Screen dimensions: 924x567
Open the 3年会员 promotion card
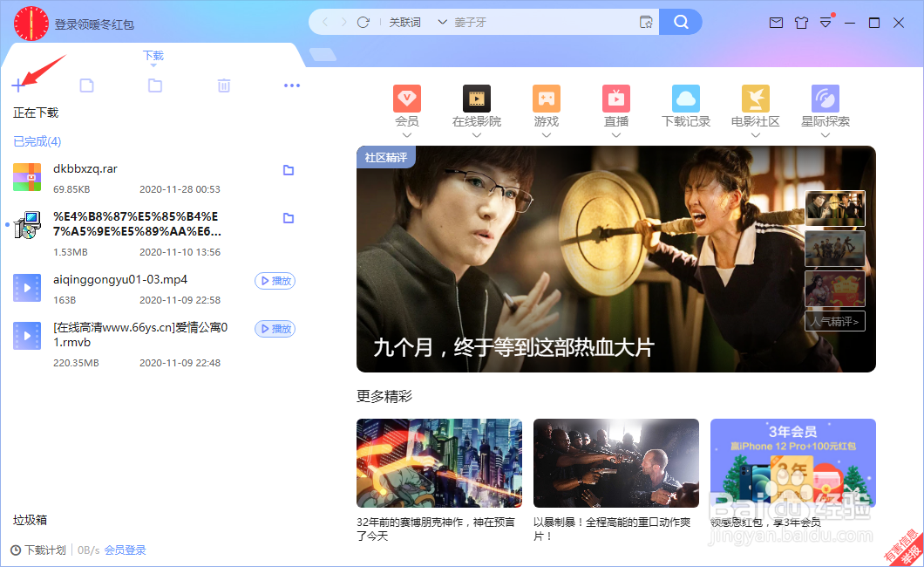792,463
